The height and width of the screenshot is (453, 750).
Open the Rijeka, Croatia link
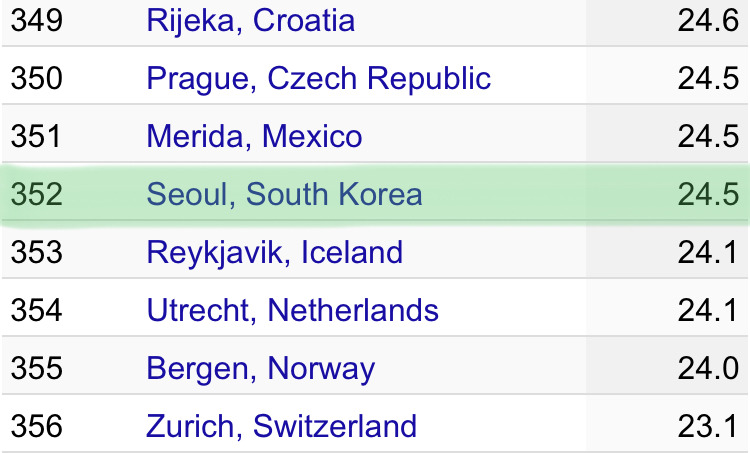[x=250, y=20]
